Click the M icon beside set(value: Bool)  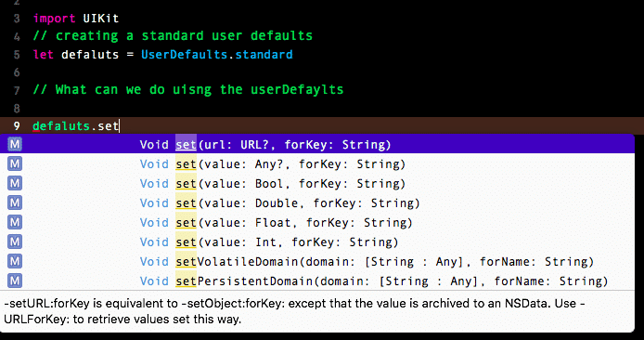[x=15, y=183]
